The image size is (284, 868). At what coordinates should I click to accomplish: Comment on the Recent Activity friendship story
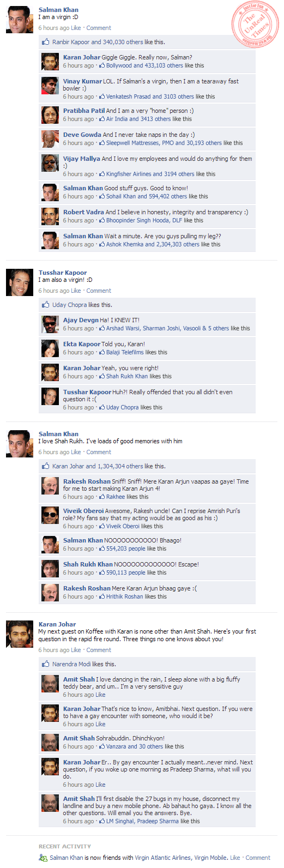pyautogui.click(x=258, y=858)
